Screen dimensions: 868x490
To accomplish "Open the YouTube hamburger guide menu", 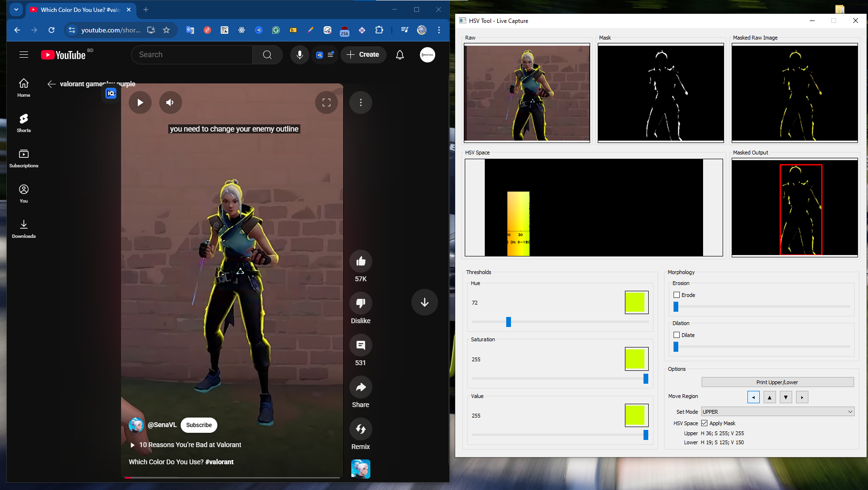I will [24, 55].
